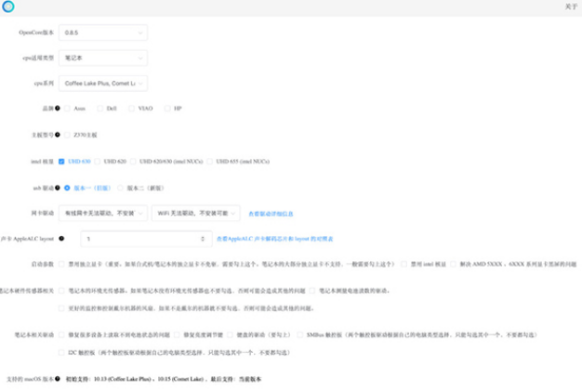The width and height of the screenshot is (582, 392).
Task: Open the cpu type dropdown showing 笔记本
Action: pyautogui.click(x=103, y=58)
